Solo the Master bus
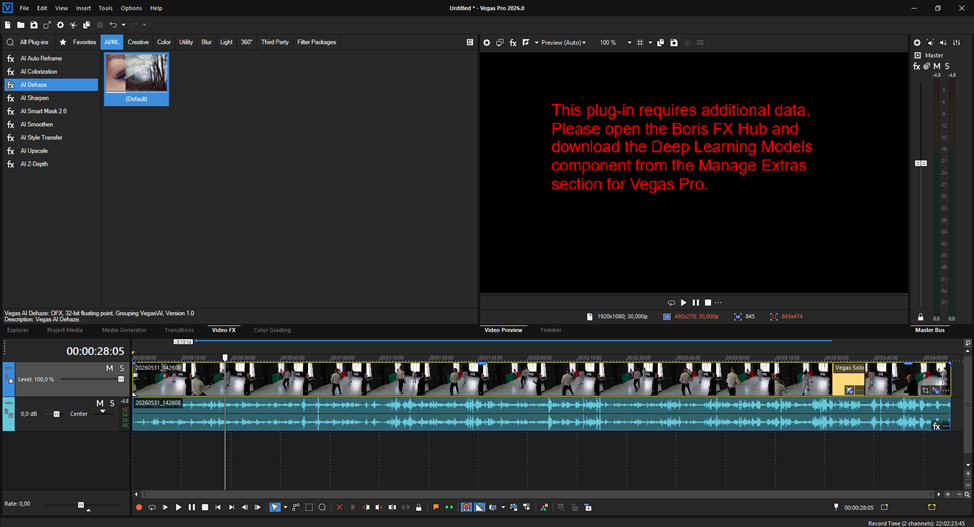The image size is (974, 527). [947, 66]
